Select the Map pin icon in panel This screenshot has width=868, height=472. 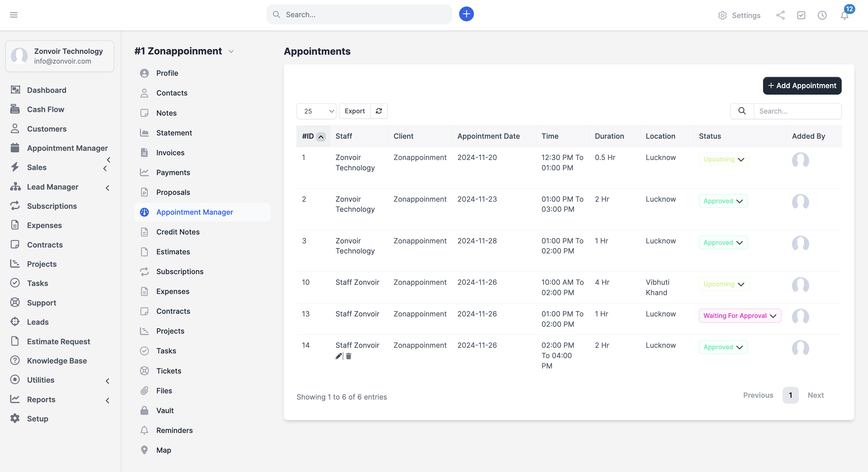coord(145,450)
